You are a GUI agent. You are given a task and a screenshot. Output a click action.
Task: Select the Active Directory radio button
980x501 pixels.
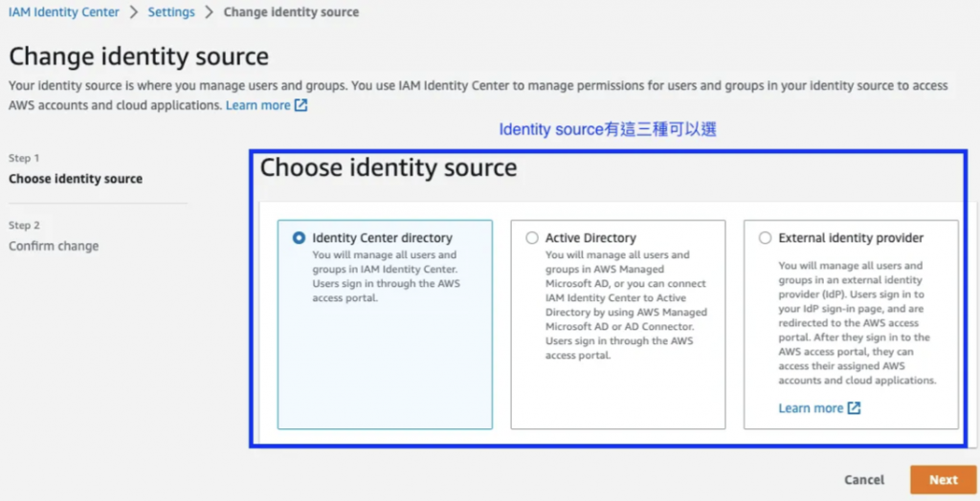tap(532, 238)
